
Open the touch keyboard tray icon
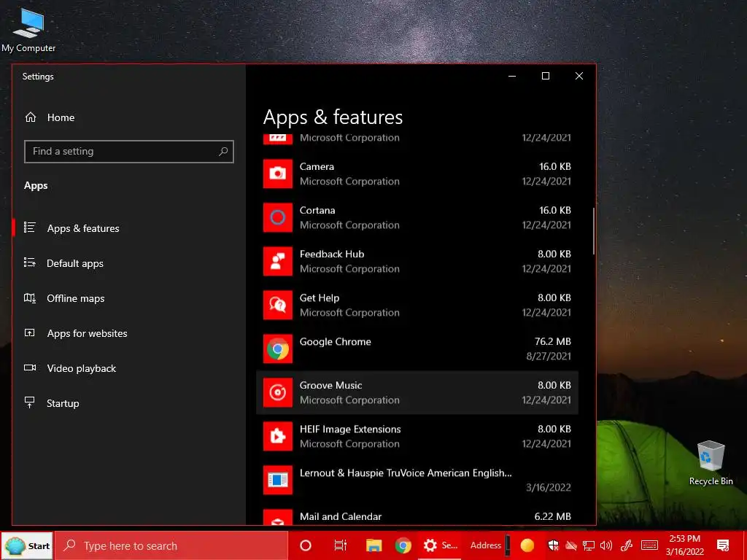[649, 545]
